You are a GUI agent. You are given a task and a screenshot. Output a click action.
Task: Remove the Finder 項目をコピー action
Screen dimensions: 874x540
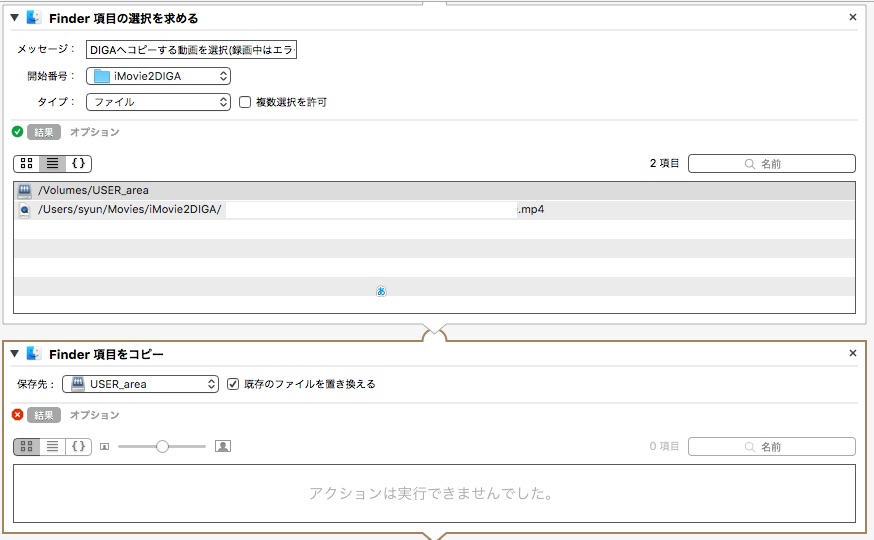tap(852, 353)
